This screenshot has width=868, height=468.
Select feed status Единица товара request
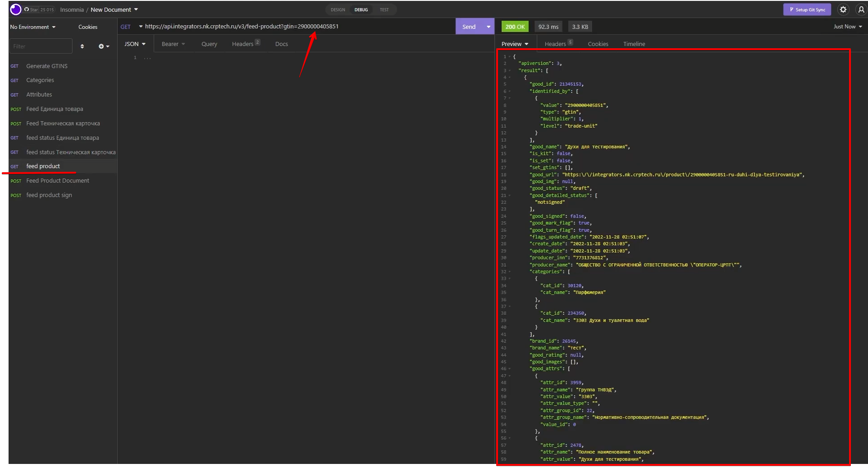coord(63,138)
